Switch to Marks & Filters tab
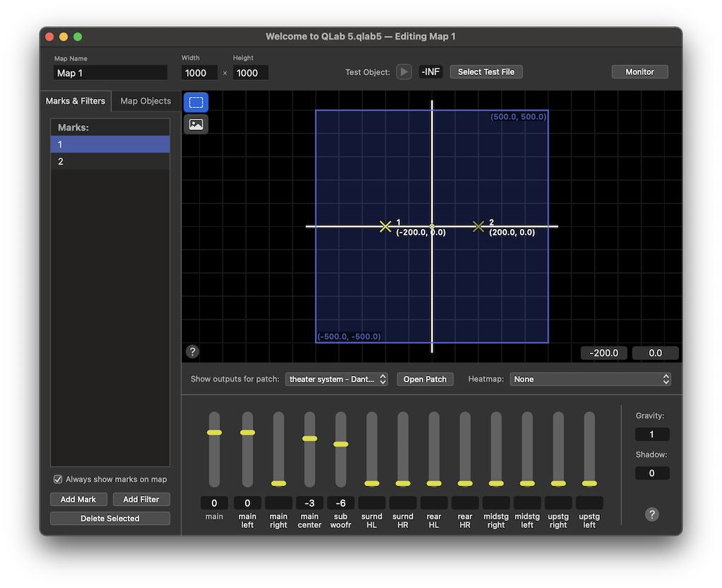 [x=76, y=101]
